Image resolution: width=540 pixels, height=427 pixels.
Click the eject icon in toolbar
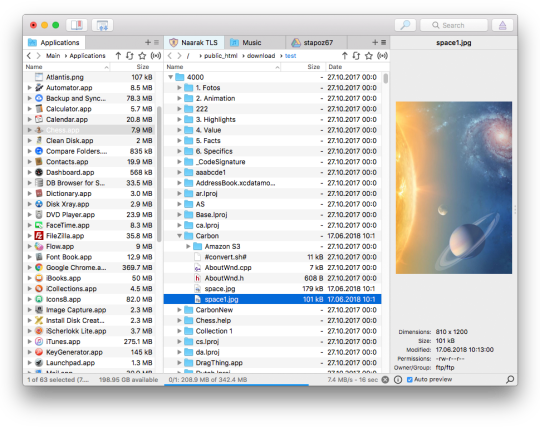(x=502, y=25)
